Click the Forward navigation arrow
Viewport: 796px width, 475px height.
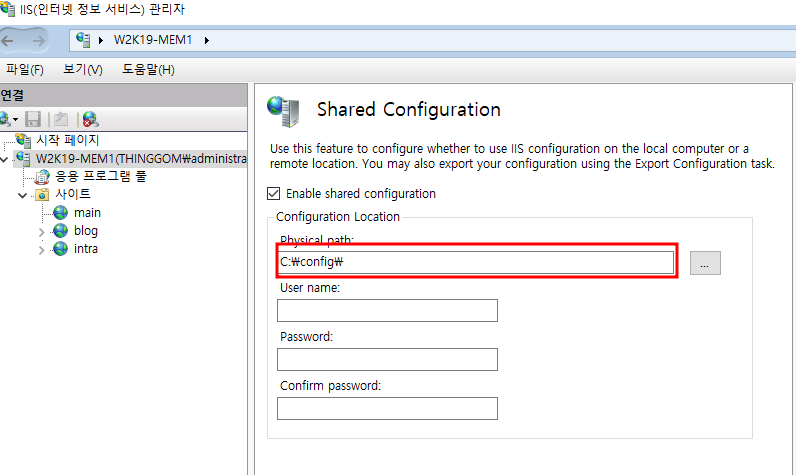coord(39,41)
